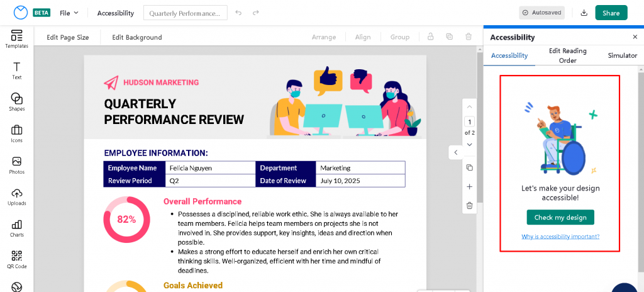Select the EMPLOYEE INFORMATION heading
The width and height of the screenshot is (644, 292).
[x=156, y=154]
